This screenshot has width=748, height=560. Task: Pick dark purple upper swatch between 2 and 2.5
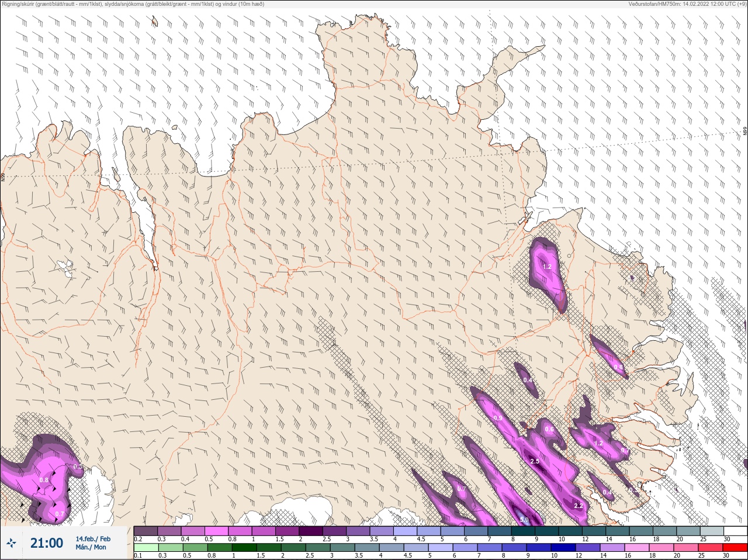point(310,531)
